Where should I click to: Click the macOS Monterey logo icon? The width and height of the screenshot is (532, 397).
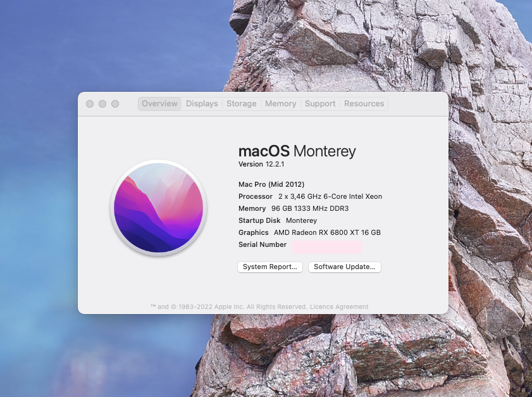158,208
